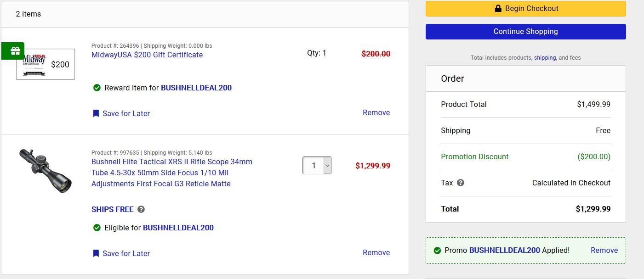
Task: Click the BUSHNELLDEAL200 link in the reward item row
Action: [196, 88]
